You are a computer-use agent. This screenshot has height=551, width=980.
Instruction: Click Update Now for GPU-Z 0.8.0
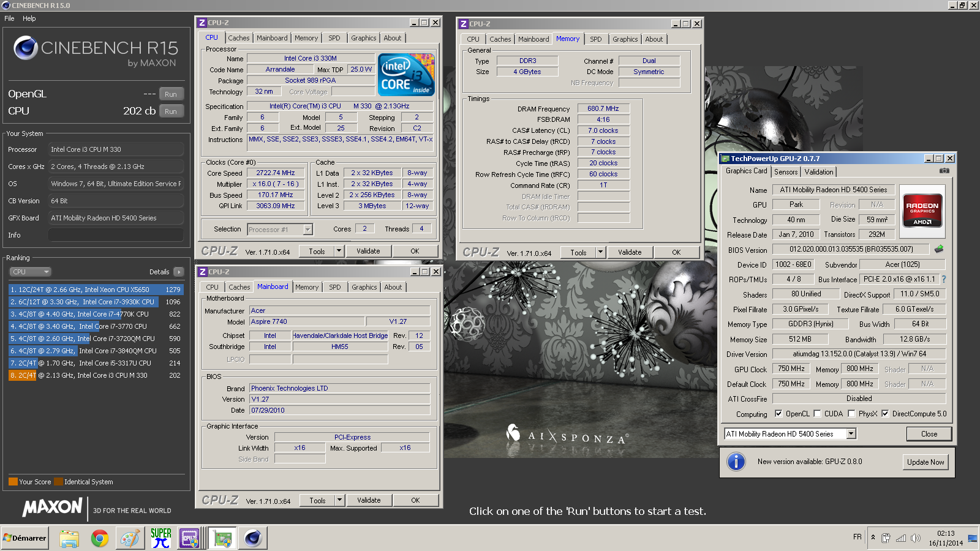(925, 462)
